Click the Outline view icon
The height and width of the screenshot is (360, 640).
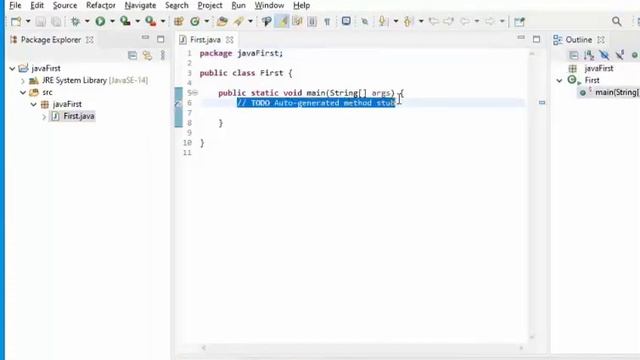[x=558, y=40]
